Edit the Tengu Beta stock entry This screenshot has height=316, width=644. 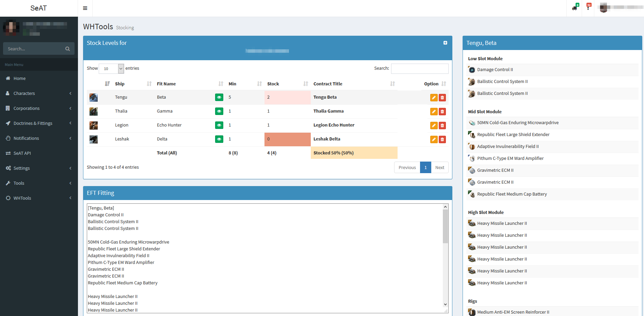click(434, 98)
